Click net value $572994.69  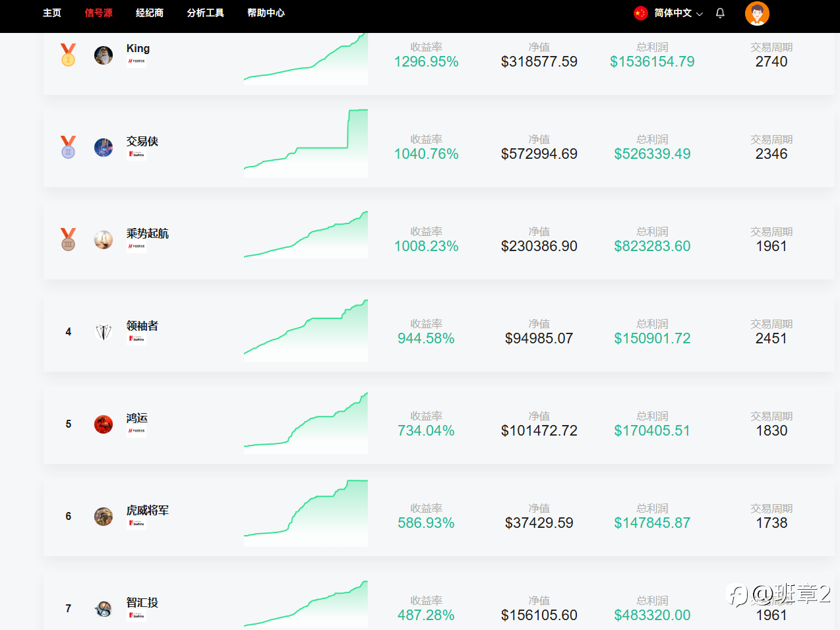[x=539, y=154]
